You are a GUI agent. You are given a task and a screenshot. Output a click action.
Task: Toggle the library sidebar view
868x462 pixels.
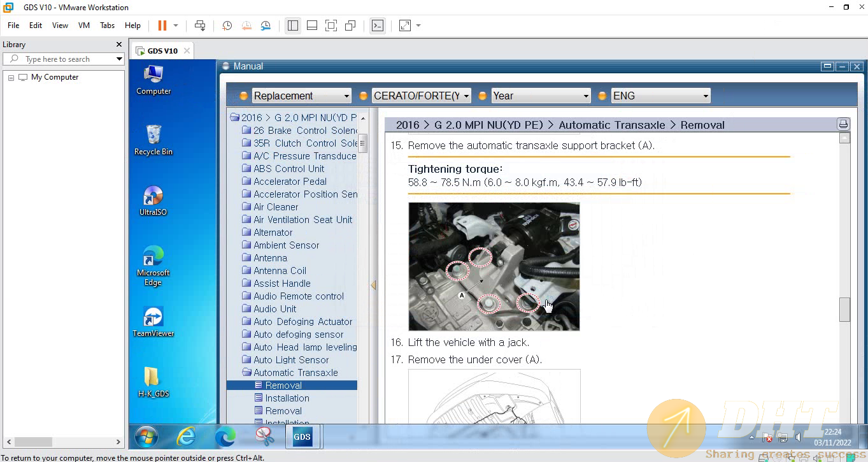click(x=292, y=25)
